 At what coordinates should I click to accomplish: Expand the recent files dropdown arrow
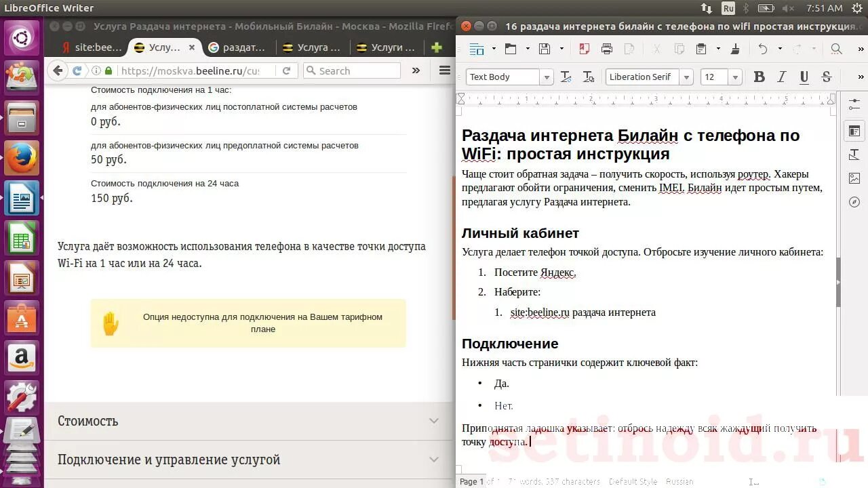click(527, 49)
